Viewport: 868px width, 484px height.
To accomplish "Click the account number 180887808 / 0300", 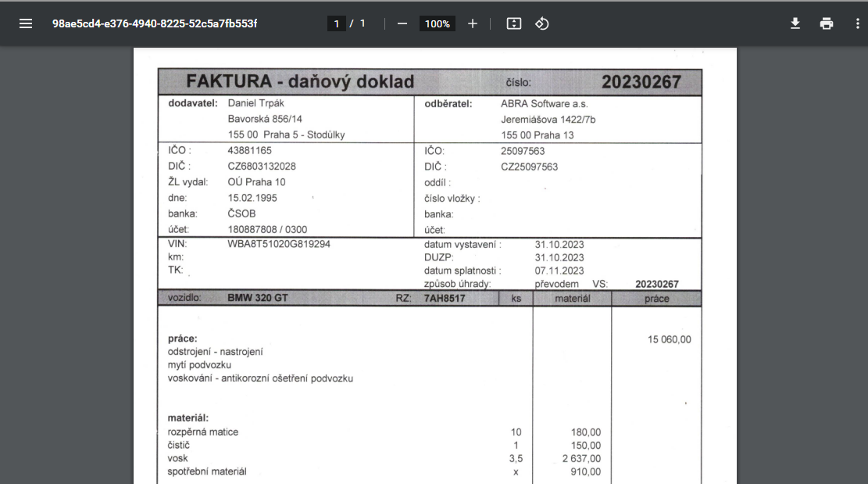I will 267,230.
